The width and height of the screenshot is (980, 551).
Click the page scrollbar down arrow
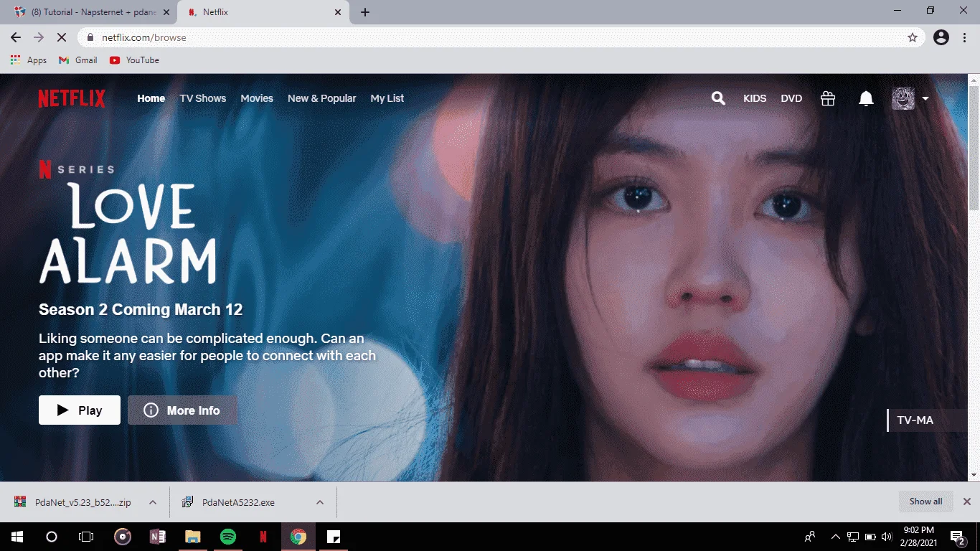pyautogui.click(x=974, y=475)
